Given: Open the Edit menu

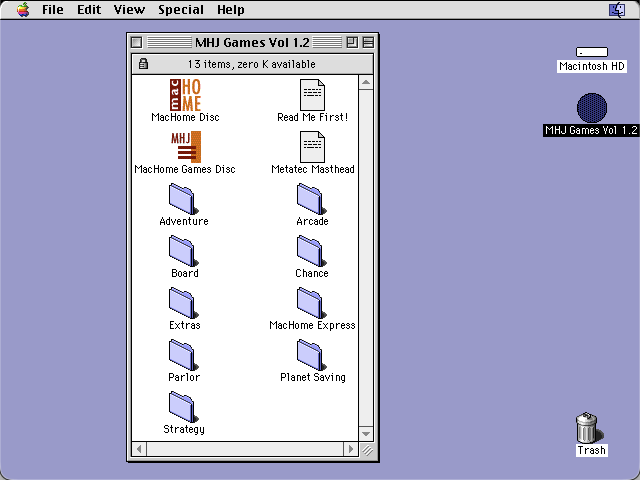Looking at the screenshot, I should tap(89, 9).
